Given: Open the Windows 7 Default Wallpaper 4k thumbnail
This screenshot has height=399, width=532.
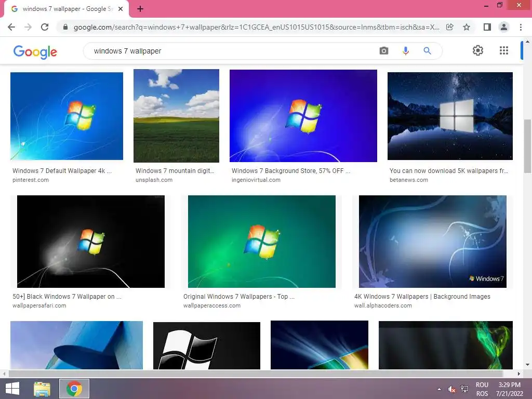Looking at the screenshot, I should click(67, 116).
